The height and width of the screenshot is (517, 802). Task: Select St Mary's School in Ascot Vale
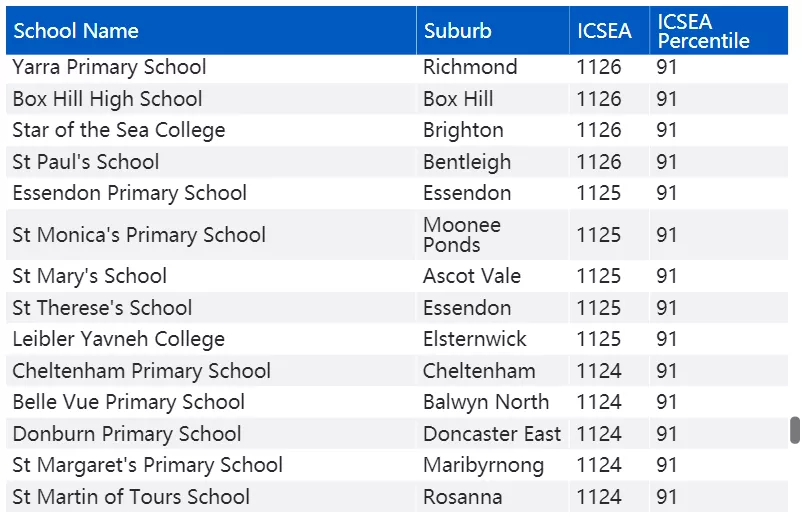(x=90, y=276)
